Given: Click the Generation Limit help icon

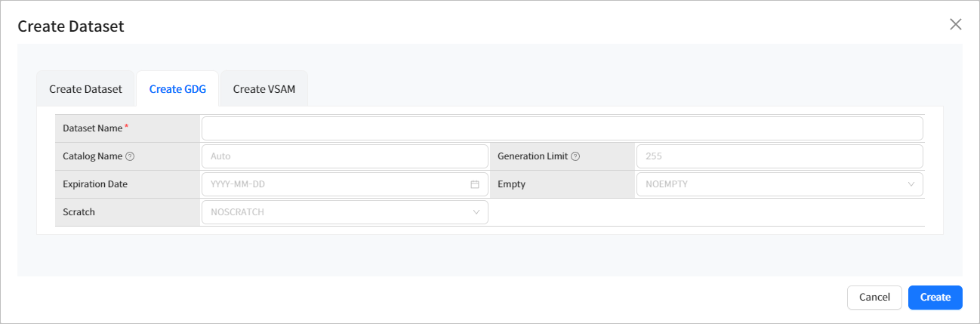Looking at the screenshot, I should click(575, 156).
